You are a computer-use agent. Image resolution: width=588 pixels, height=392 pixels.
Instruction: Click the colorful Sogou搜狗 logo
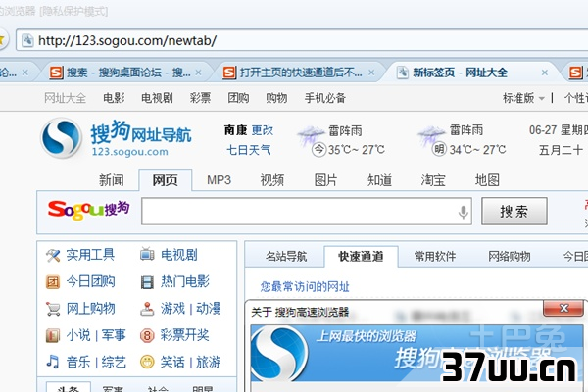(89, 210)
